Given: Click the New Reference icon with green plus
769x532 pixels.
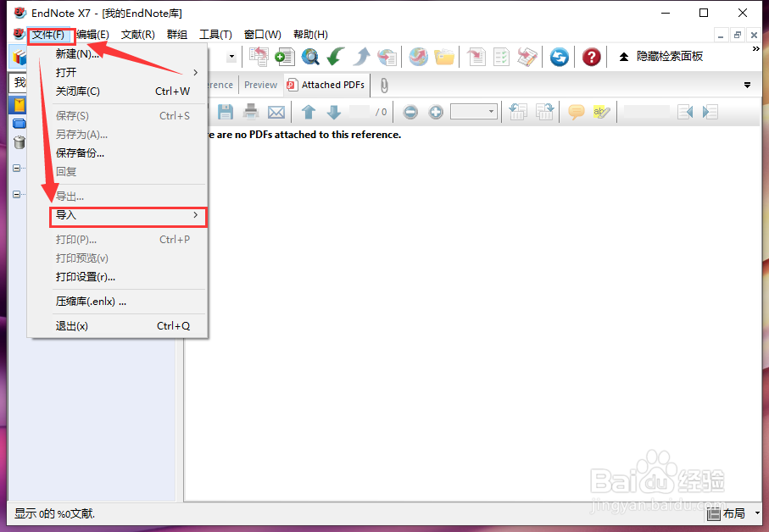Looking at the screenshot, I should (285, 57).
